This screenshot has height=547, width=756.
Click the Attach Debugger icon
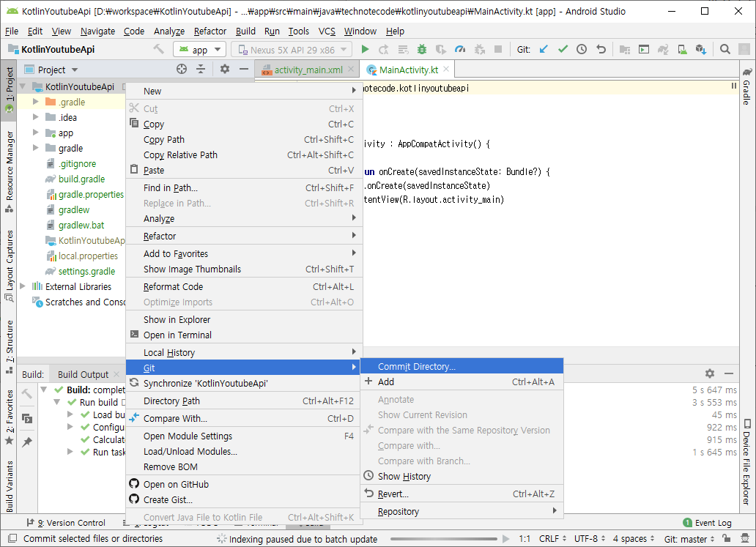tap(479, 49)
